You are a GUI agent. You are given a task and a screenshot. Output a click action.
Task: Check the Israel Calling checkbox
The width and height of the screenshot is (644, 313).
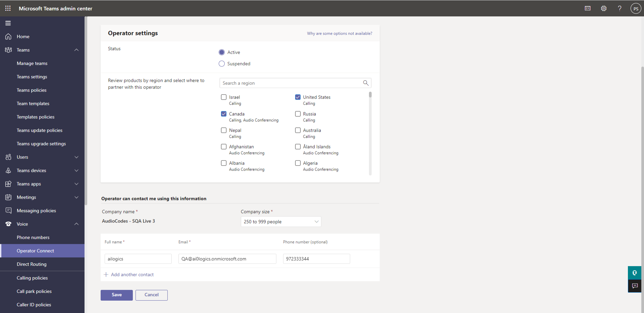pos(223,97)
